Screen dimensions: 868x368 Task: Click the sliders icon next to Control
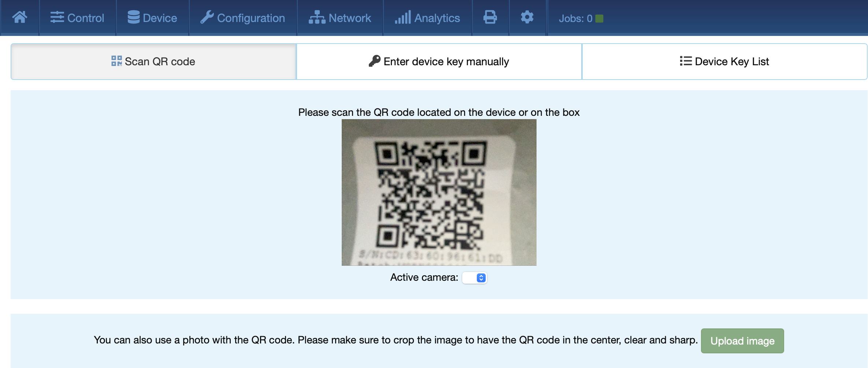[57, 17]
